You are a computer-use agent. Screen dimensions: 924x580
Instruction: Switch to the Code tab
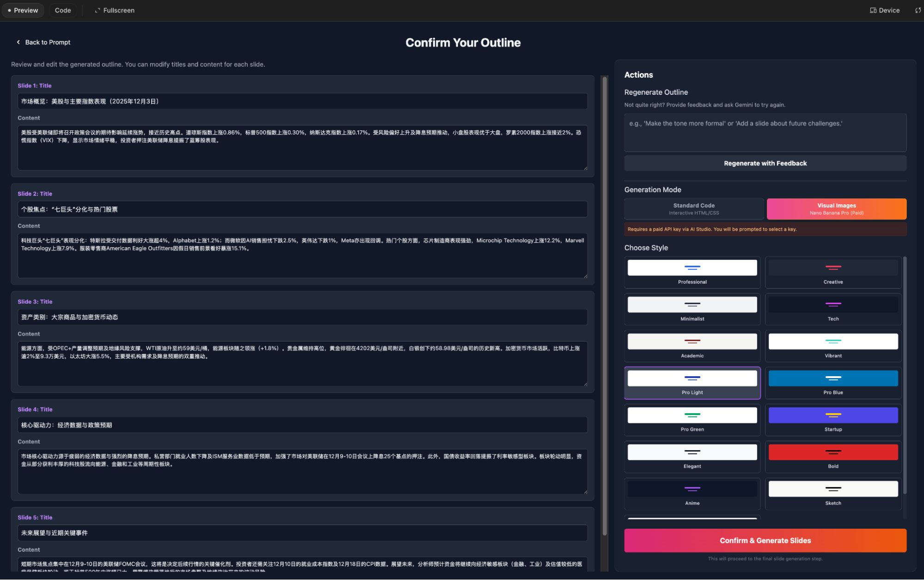click(x=63, y=10)
